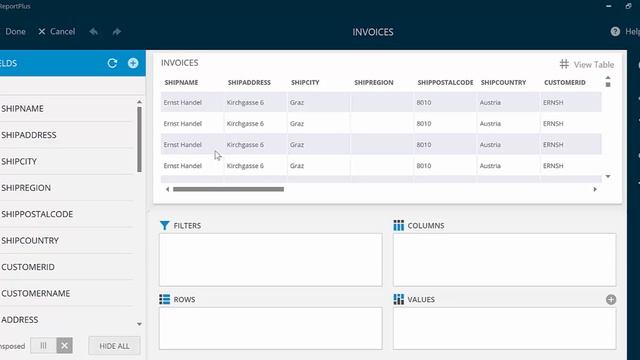Click the SHIPCITY column header

coord(305,82)
